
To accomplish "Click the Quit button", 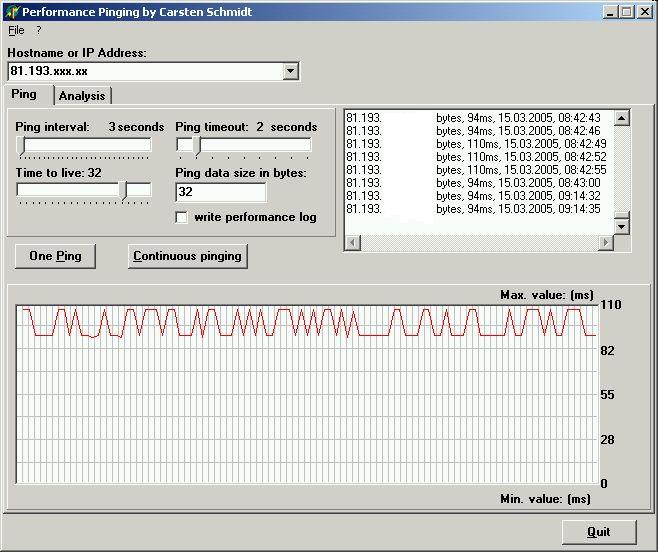I will (598, 532).
